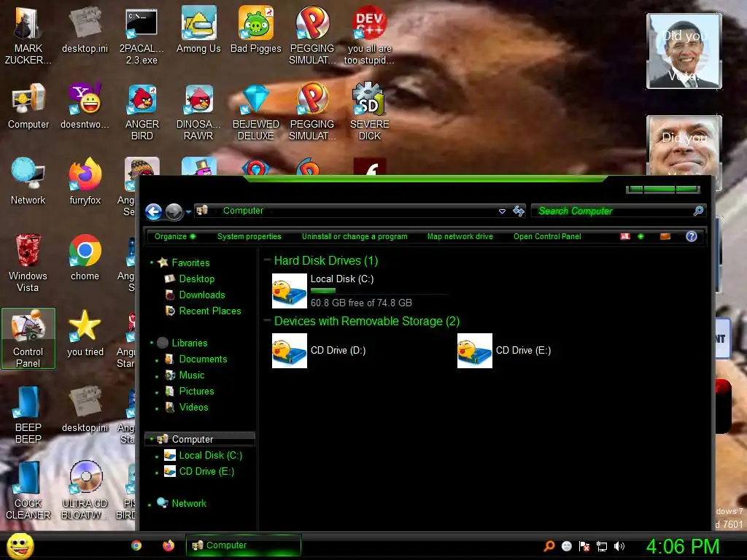The height and width of the screenshot is (560, 747).
Task: Open the BEEP BEEP desktop icon
Action: pyautogui.click(x=28, y=414)
